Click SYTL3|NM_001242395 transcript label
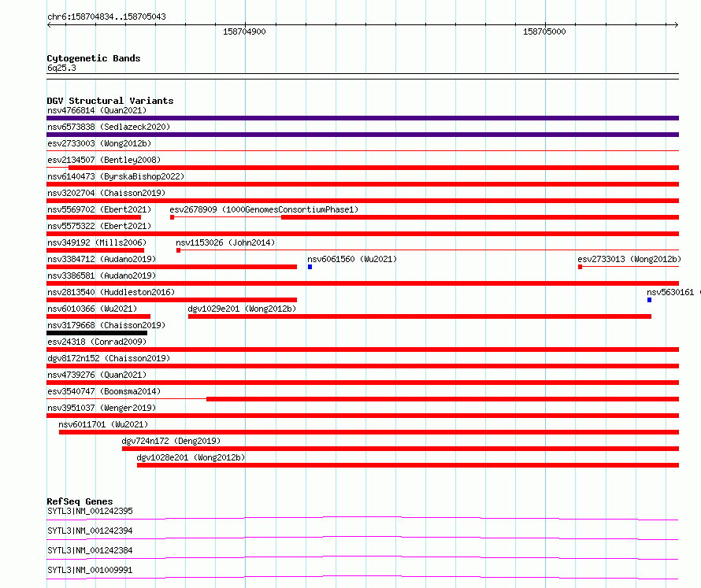 90,511
